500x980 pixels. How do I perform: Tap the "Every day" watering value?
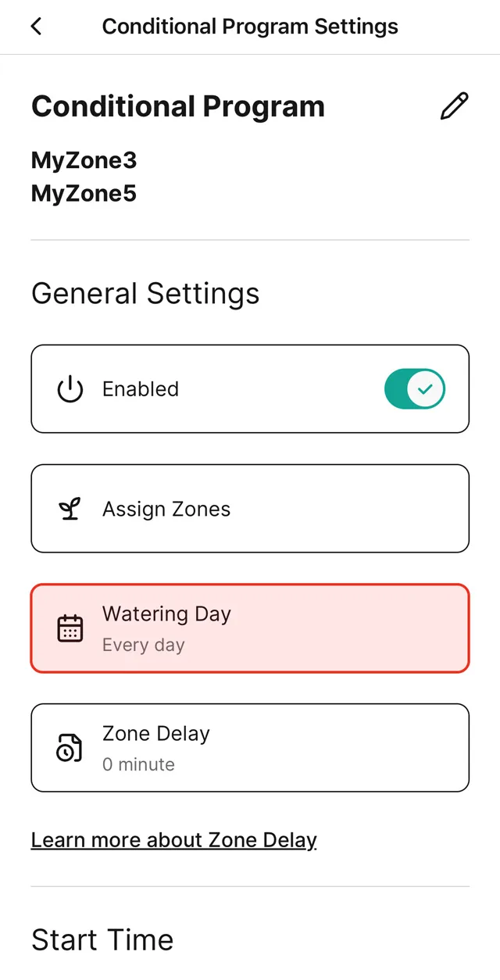coord(143,646)
